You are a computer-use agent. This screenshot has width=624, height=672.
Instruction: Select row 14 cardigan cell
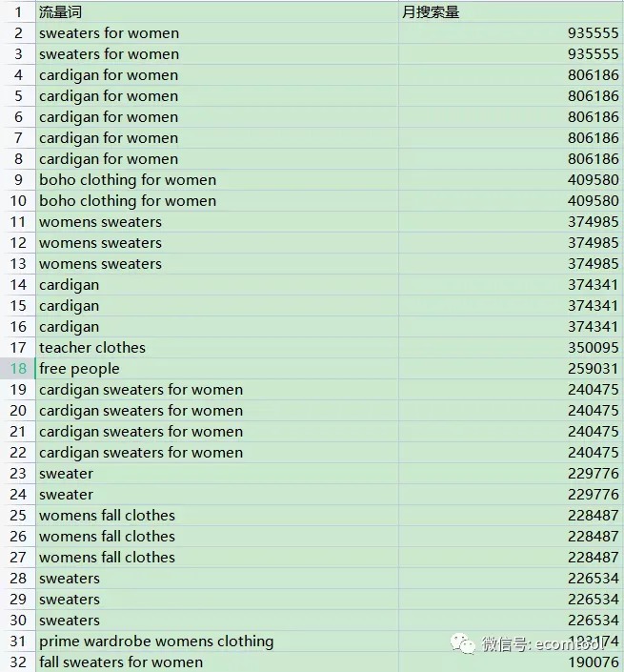coord(216,285)
